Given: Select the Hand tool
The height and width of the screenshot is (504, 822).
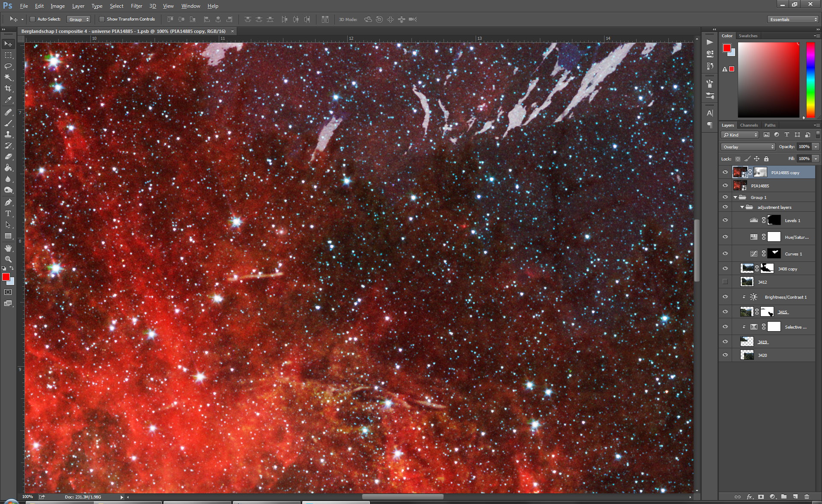Looking at the screenshot, I should [8, 248].
